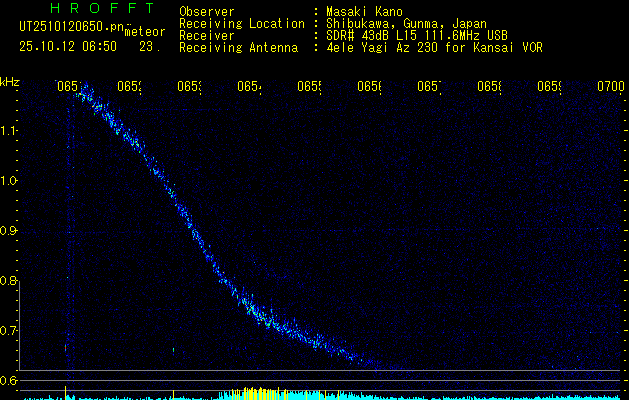Select the 0.7 kHz frequency tick
This screenshot has width=629, height=400.
tap(10, 331)
